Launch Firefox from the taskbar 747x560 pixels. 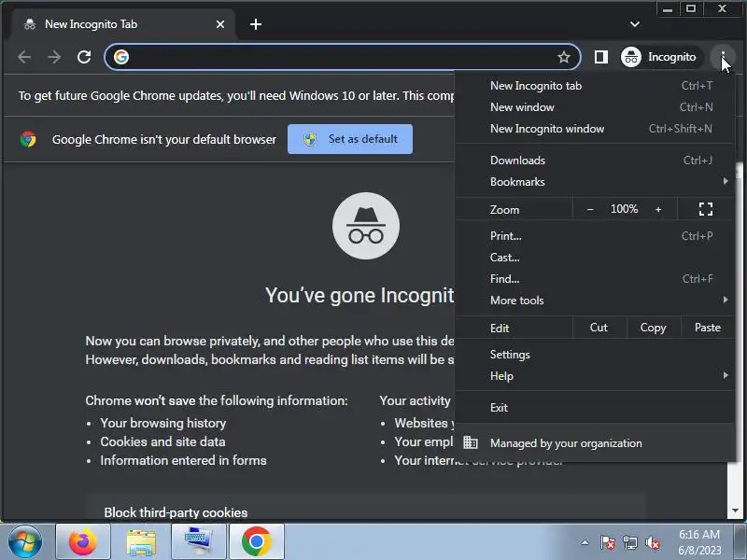[x=83, y=541]
